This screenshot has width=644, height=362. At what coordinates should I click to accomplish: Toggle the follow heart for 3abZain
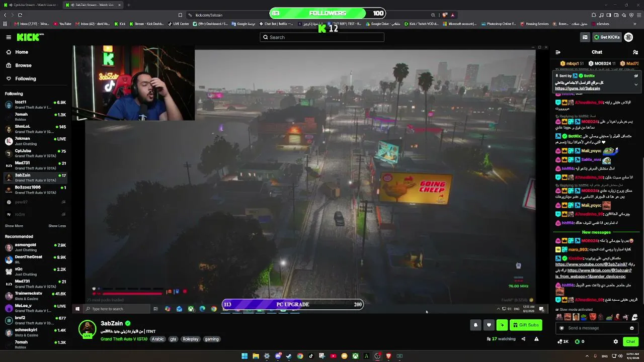[489, 325]
